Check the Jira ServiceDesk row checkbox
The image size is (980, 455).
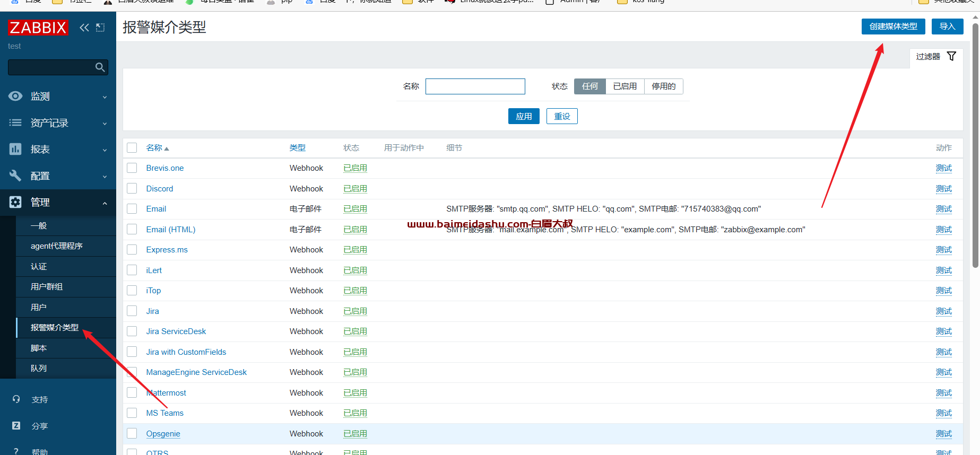(x=132, y=331)
